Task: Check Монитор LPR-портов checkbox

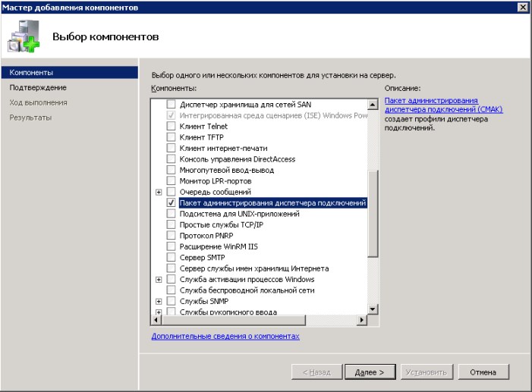Action: click(171, 180)
